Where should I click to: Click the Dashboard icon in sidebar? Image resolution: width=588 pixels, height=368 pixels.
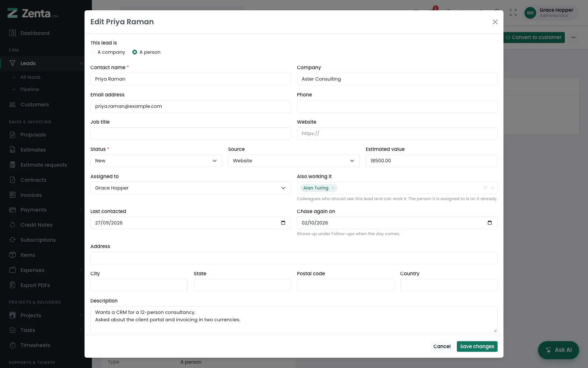click(12, 33)
